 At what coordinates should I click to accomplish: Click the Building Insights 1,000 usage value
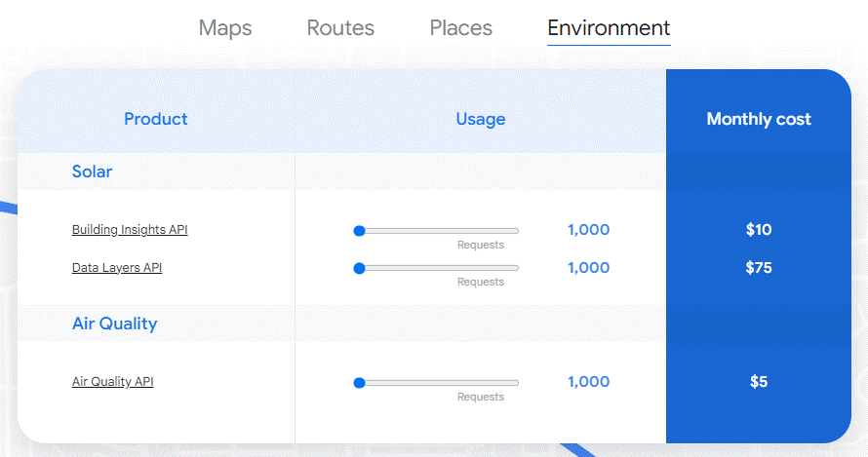pyautogui.click(x=588, y=230)
